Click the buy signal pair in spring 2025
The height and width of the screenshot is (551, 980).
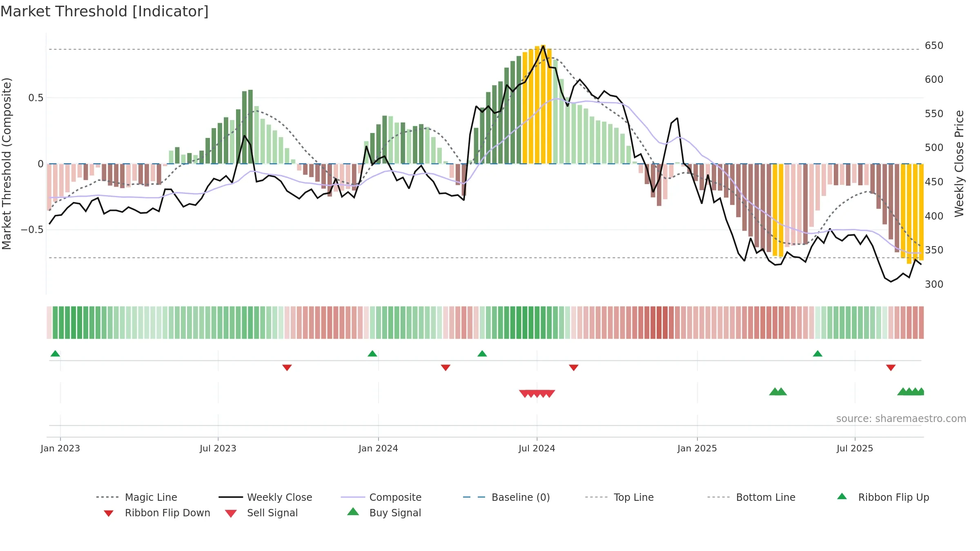[x=778, y=392]
